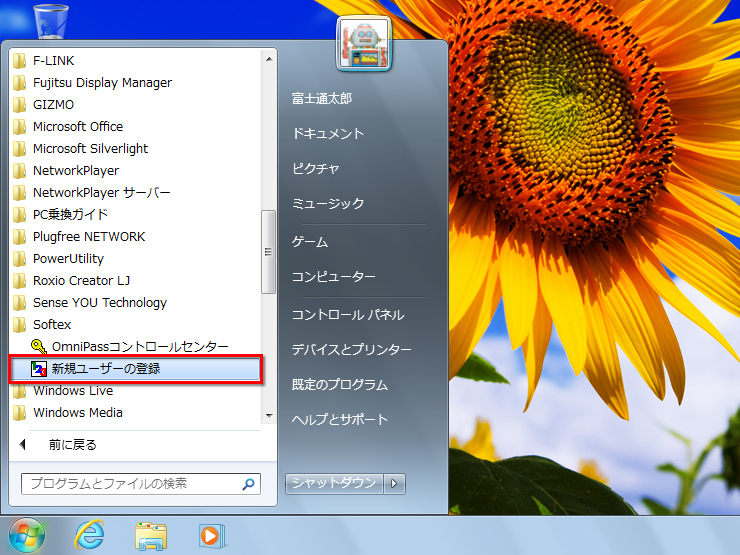Click the OmniPass key icon
The height and width of the screenshot is (555, 740).
[x=39, y=347]
